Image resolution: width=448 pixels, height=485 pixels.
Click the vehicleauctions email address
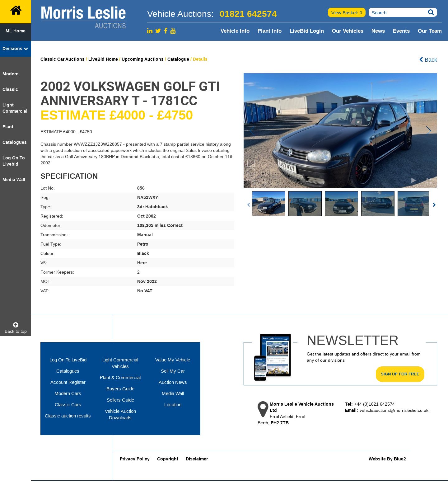394,410
